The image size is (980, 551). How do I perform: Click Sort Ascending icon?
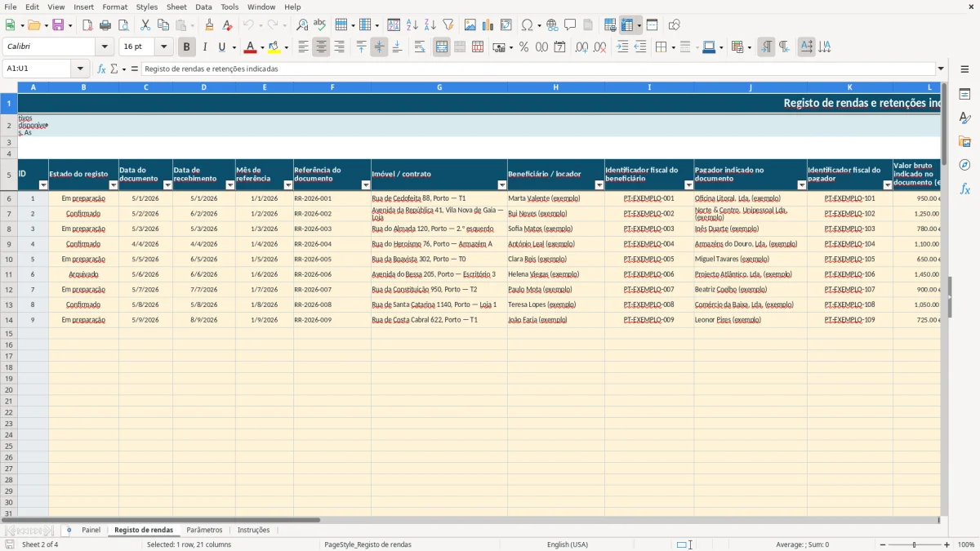click(412, 25)
